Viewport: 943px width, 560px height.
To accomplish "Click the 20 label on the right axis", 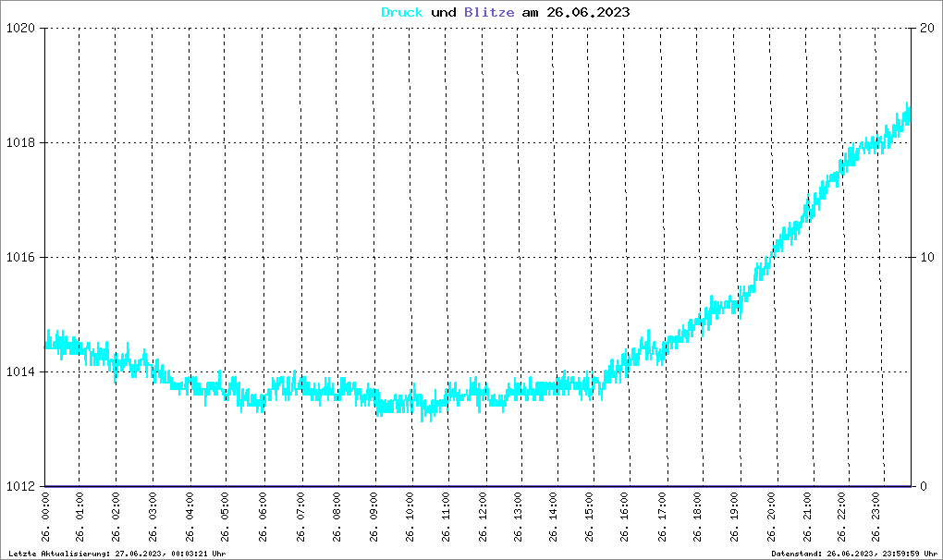I will click(x=925, y=28).
